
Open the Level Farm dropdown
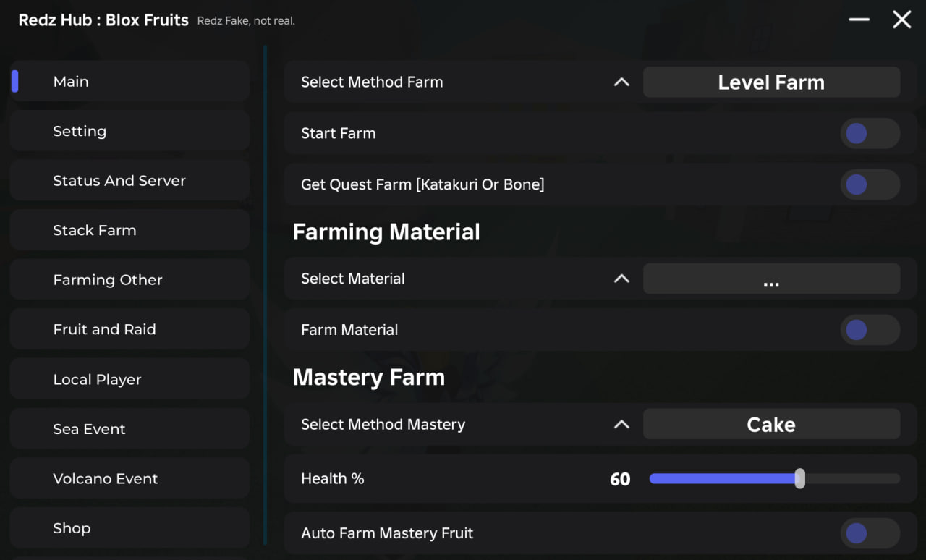(x=771, y=82)
